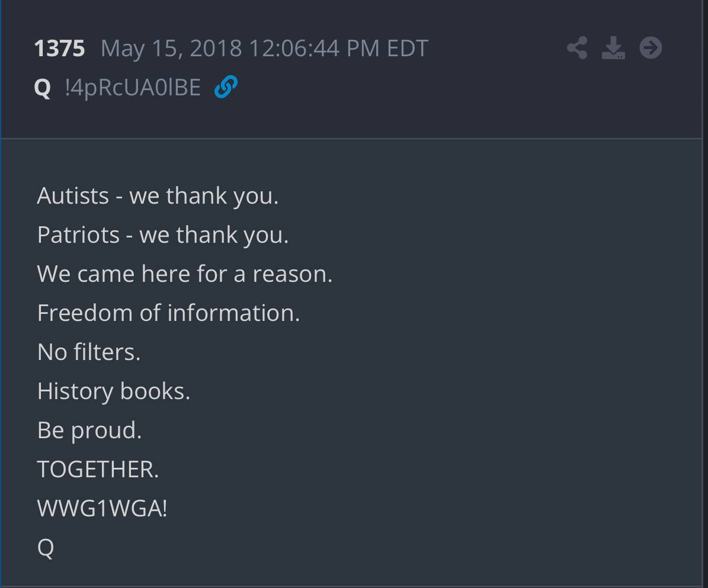The height and width of the screenshot is (588, 708).
Task: Click the download icon for post 1375
Action: tap(613, 48)
